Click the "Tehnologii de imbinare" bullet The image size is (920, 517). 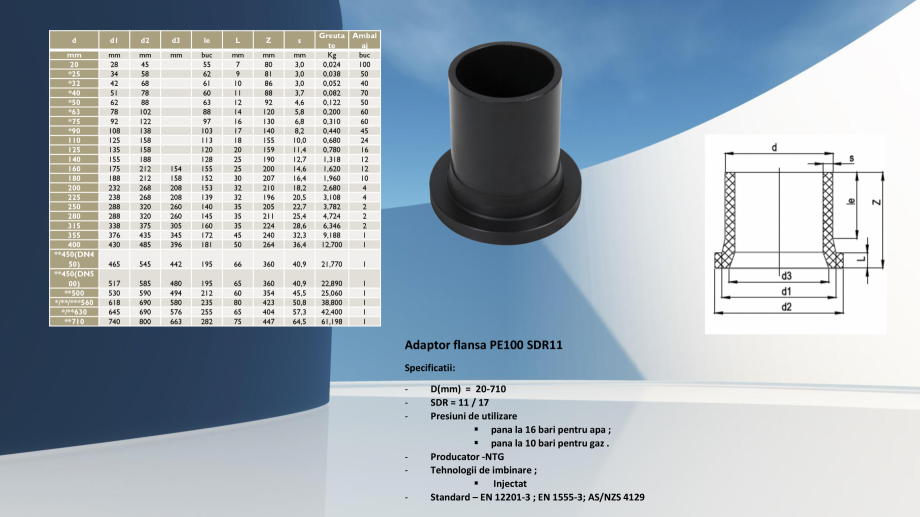click(x=483, y=470)
